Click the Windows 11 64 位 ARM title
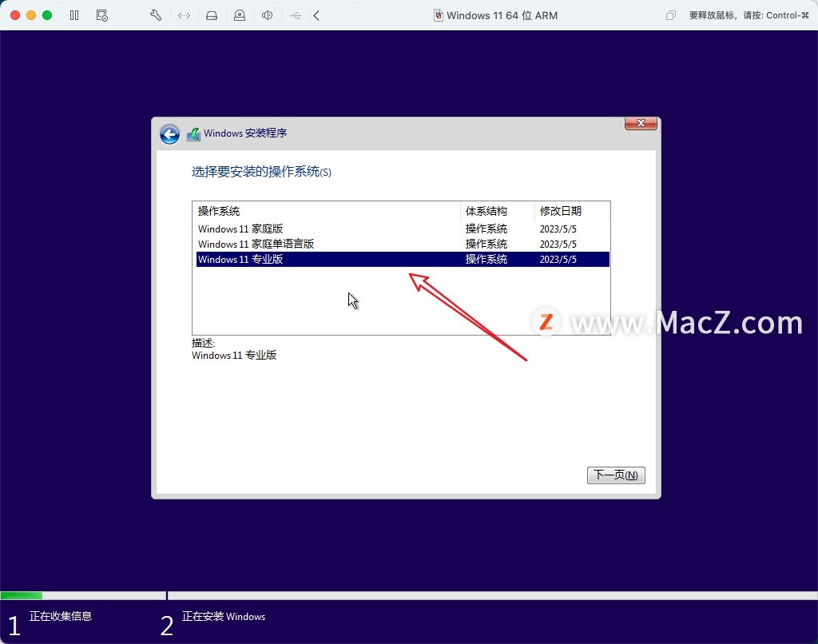The height and width of the screenshot is (644, 818). pos(502,16)
